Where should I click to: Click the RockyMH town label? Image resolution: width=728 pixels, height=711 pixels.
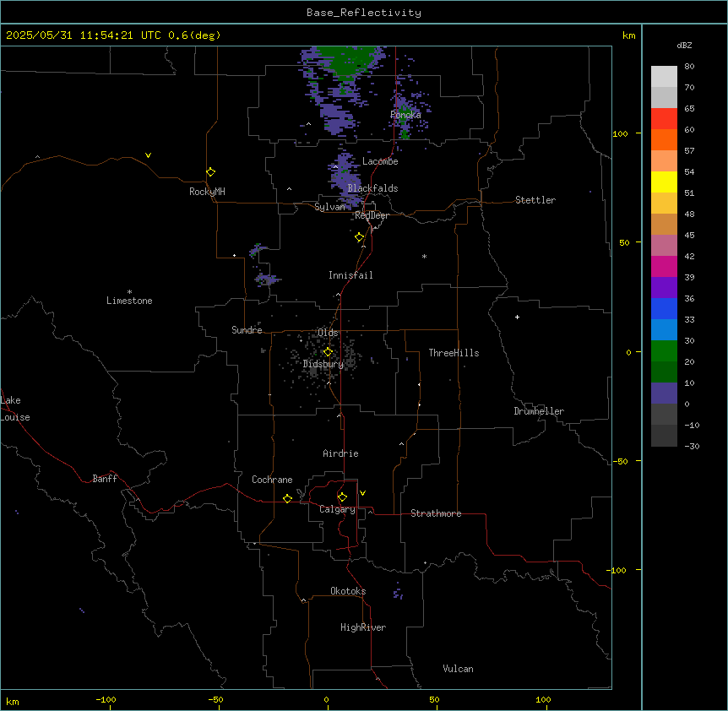[207, 192]
